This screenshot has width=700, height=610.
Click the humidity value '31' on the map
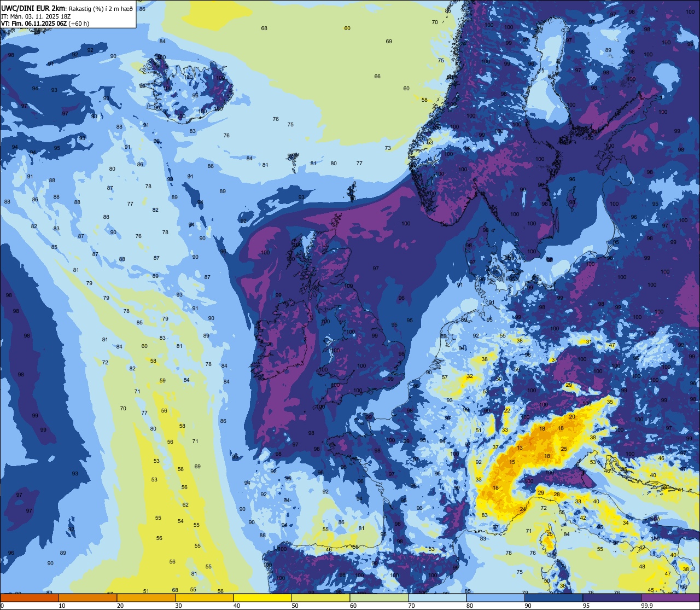point(588,342)
